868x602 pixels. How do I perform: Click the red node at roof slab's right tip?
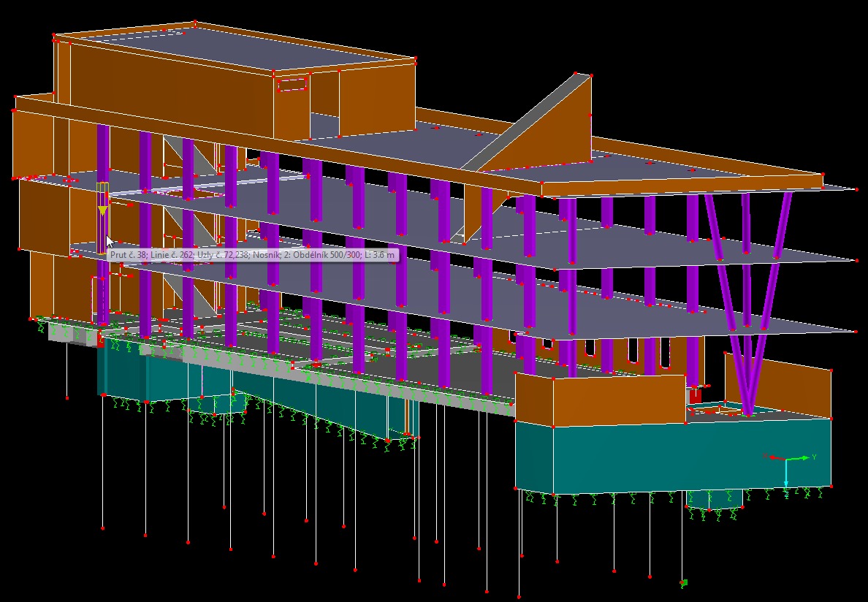(856, 188)
